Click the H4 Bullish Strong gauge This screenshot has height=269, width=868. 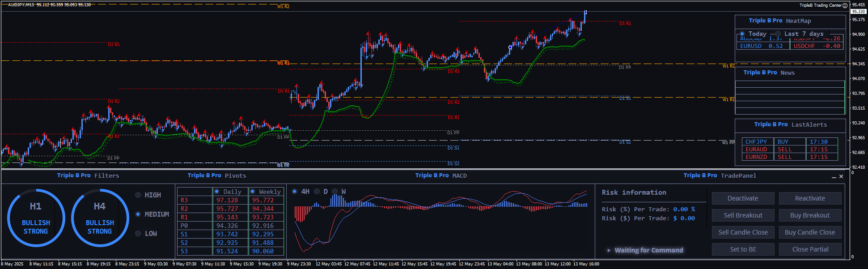(x=100, y=218)
